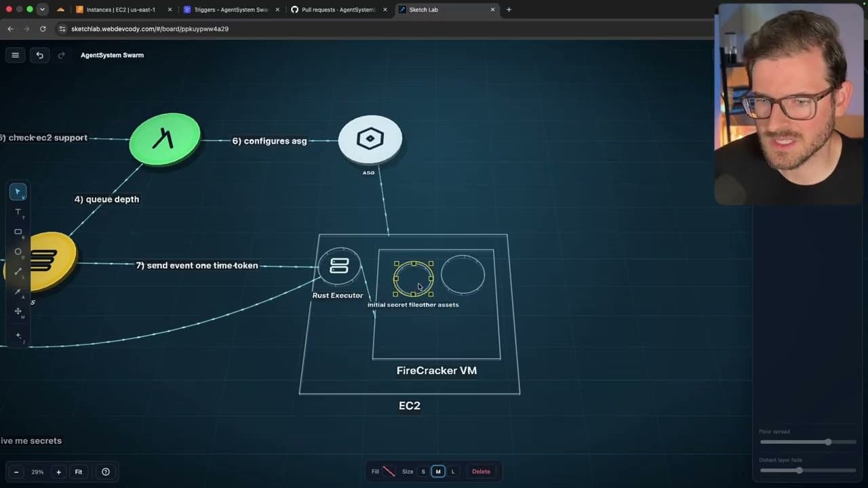Redo the last action

(x=61, y=55)
